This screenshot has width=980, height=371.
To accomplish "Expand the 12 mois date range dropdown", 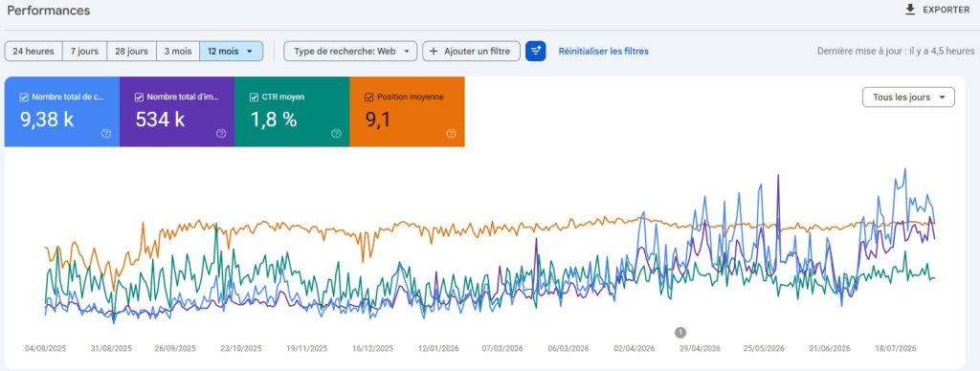I will 232,52.
